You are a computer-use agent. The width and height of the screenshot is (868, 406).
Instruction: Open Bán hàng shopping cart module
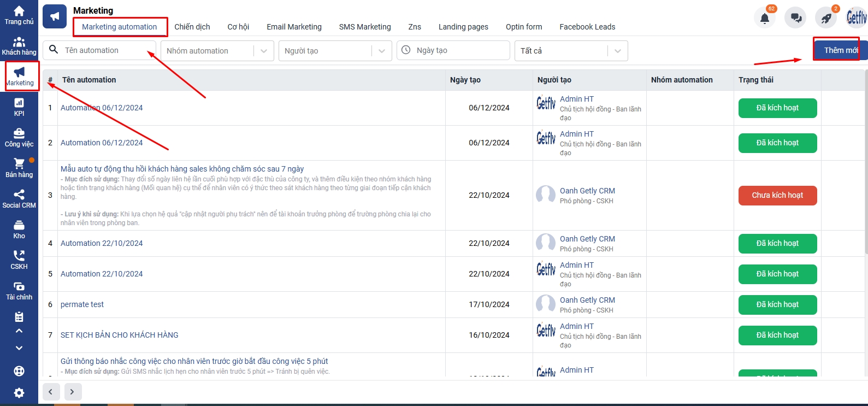(x=19, y=168)
